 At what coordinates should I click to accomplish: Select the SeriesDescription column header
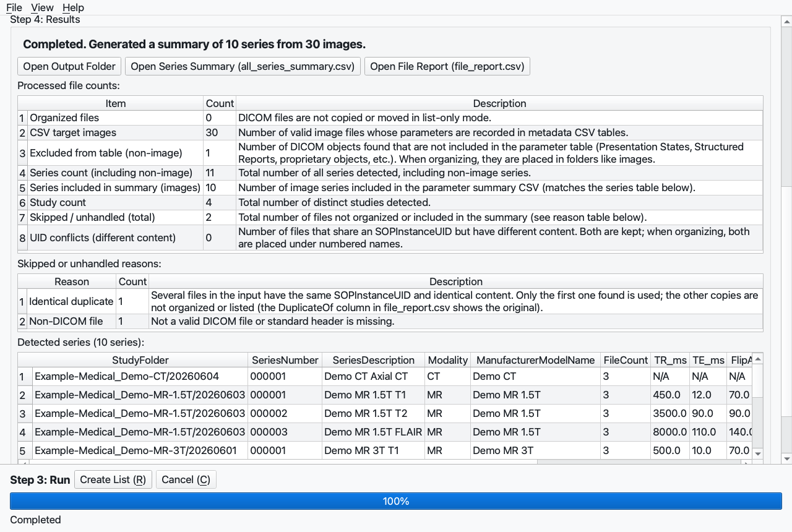(374, 360)
